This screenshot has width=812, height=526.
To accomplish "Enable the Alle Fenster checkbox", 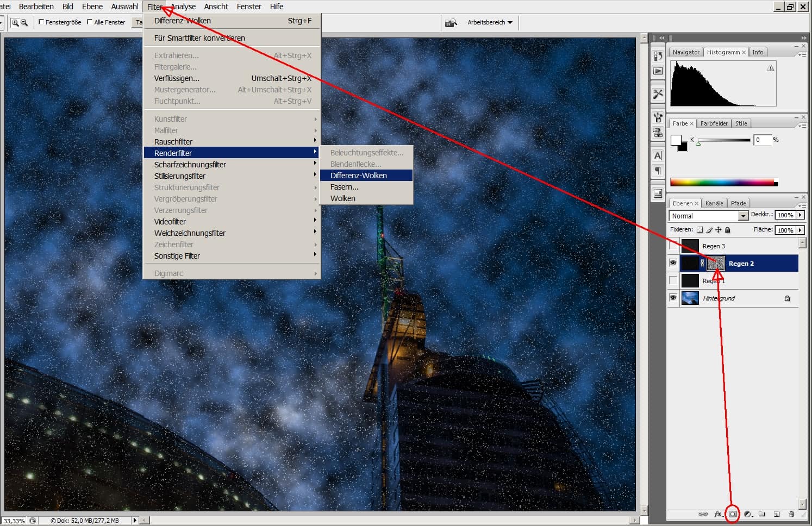I will [90, 22].
